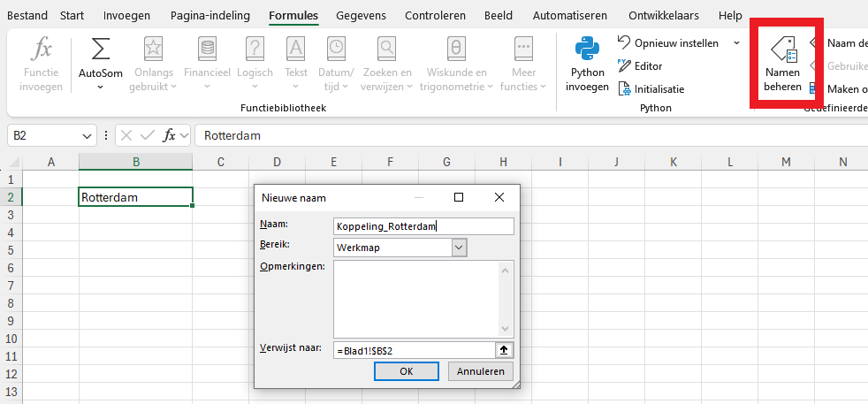Click the Python invoegen button
868x404 pixels.
[x=587, y=65]
